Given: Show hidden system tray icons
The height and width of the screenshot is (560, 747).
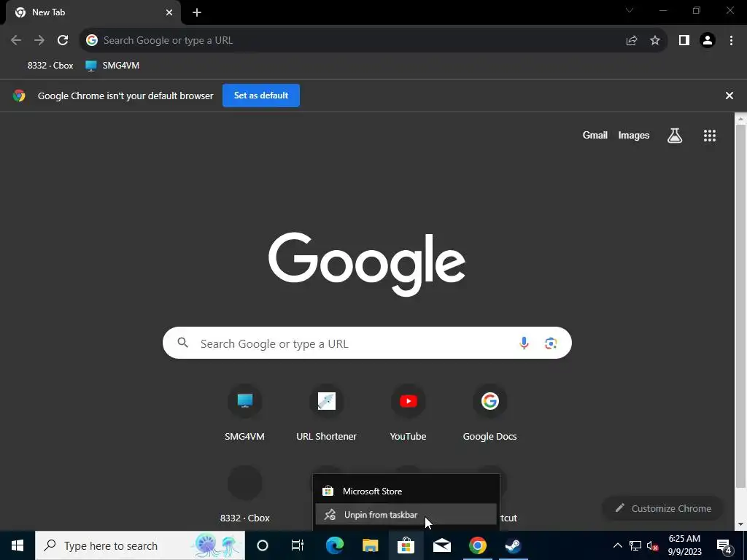Looking at the screenshot, I should coord(617,545).
